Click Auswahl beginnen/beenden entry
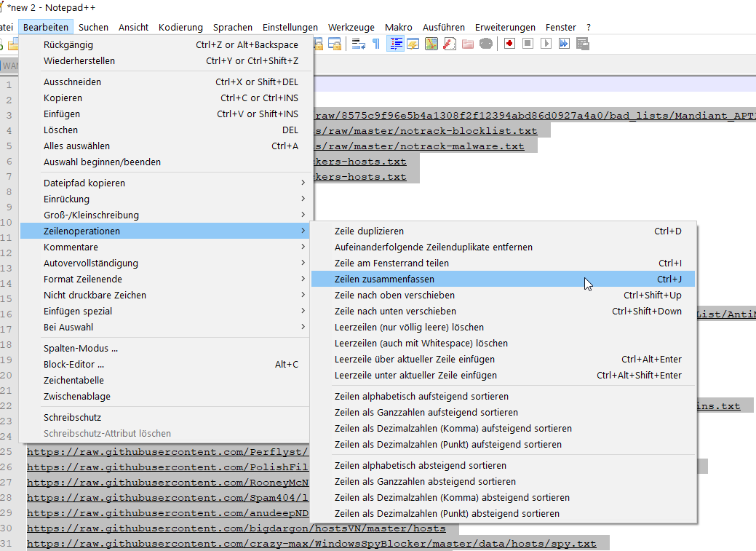The height and width of the screenshot is (551, 756). point(164,162)
